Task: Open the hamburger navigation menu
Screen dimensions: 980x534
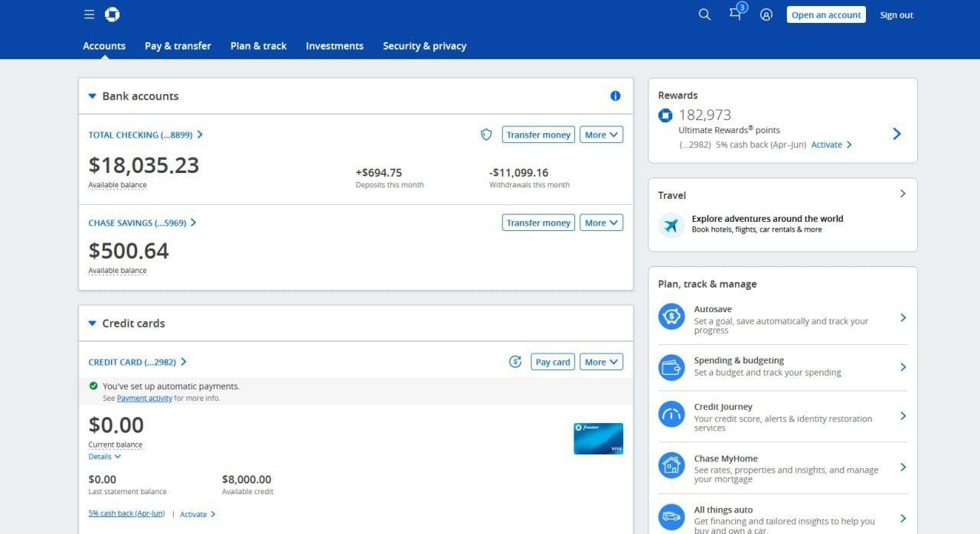Action: tap(89, 15)
